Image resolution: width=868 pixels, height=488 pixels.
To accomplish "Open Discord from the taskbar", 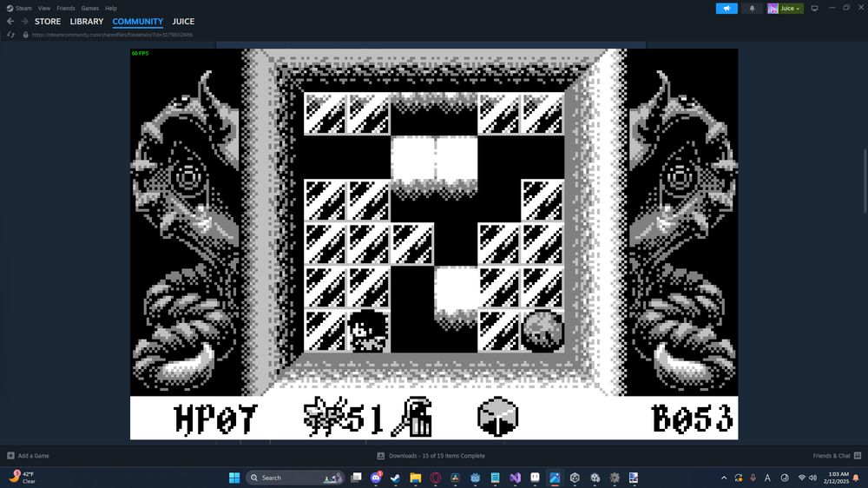I will coord(376,478).
